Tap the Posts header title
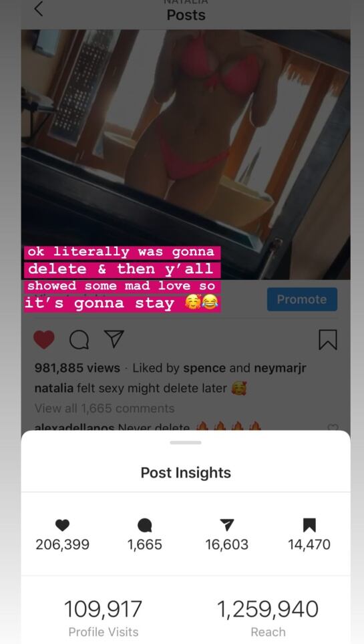This screenshot has width=364, height=644. pos(186,15)
